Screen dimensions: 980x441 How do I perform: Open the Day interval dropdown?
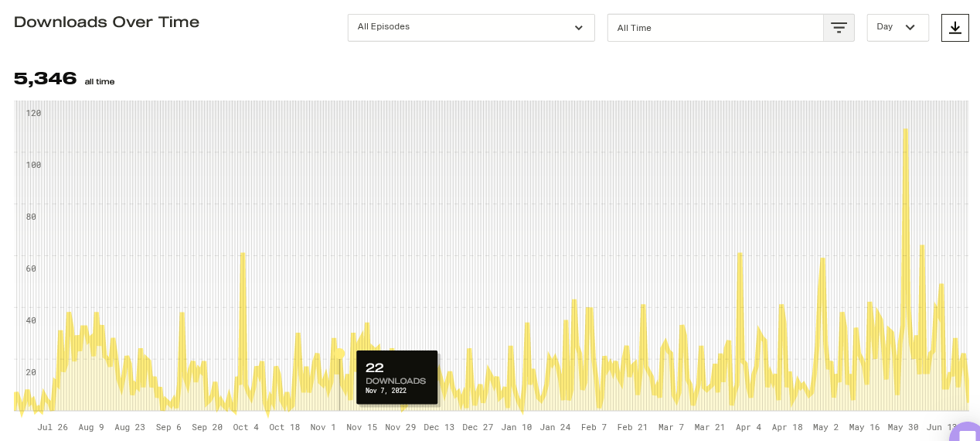tap(897, 28)
